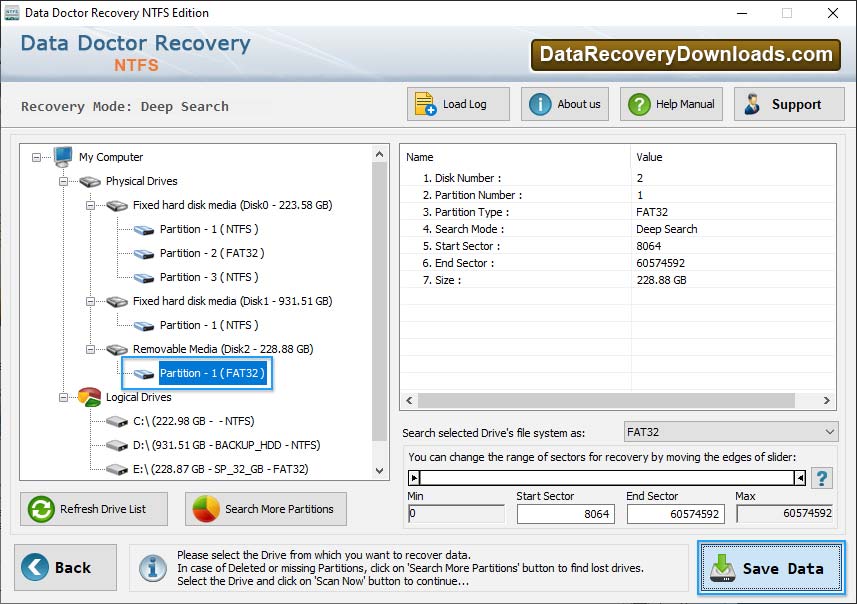This screenshot has height=604, width=857.
Task: Click the left sector slider handle
Action: (414, 478)
